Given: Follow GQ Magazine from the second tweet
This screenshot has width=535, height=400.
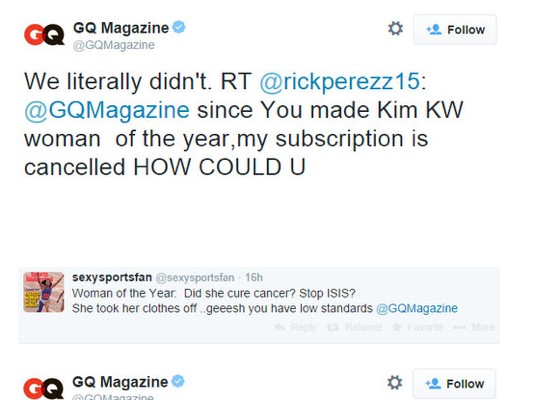Looking at the screenshot, I should pos(454,384).
